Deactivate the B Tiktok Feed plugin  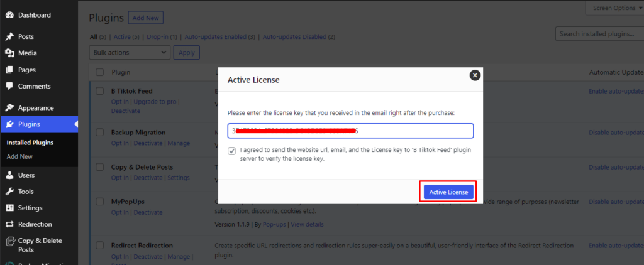126,111
